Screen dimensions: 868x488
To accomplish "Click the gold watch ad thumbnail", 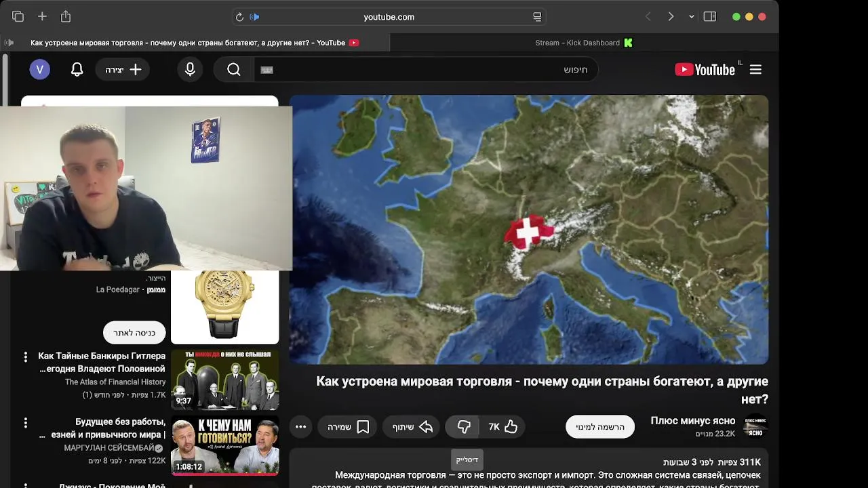I will coord(225,307).
